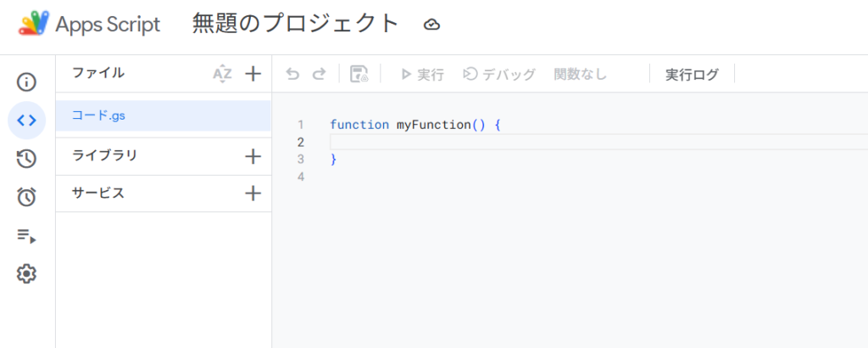Open the 関数なし function dropdown
Screen dimensions: 868x348
pos(581,74)
